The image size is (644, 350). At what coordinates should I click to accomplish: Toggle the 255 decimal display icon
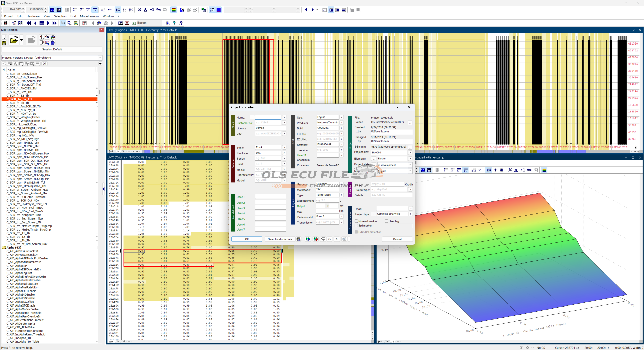click(x=118, y=10)
